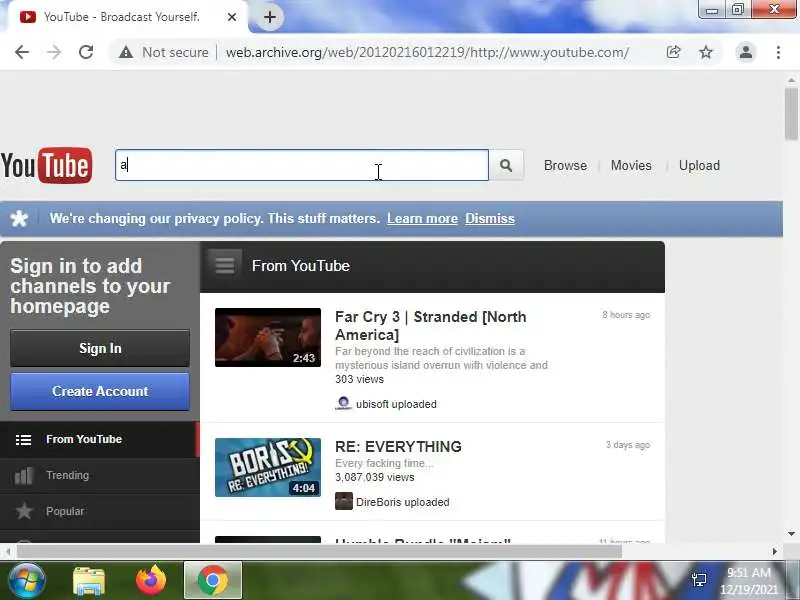Open File Explorer from the taskbar
This screenshot has height=600, width=800.
pyautogui.click(x=89, y=581)
